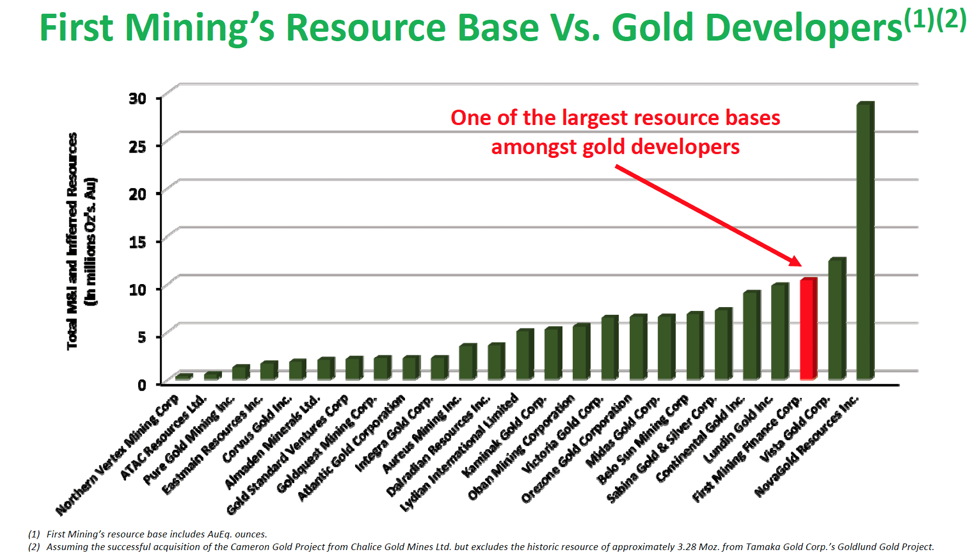Click the 'Northern Vertex Mining Corp' axis label

point(118,455)
